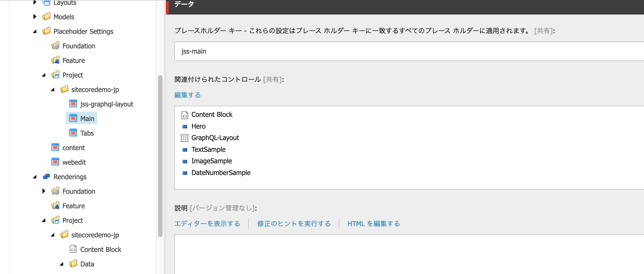Select Models label in tree
644x274 pixels.
click(64, 17)
